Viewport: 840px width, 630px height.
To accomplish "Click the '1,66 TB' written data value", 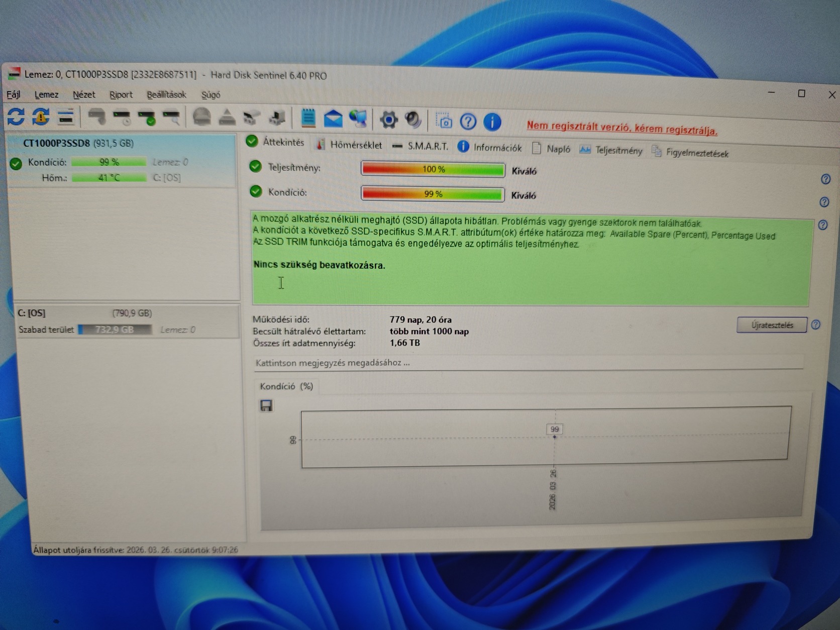I will point(404,343).
